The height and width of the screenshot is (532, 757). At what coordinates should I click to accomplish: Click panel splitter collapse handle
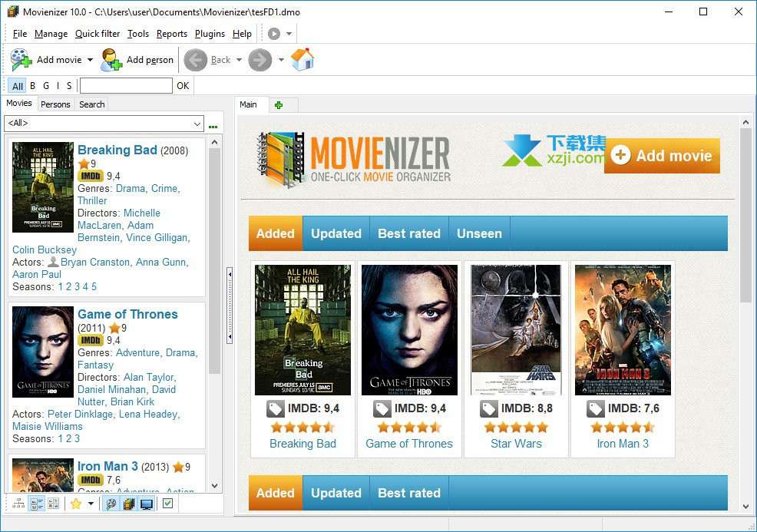tap(230, 306)
